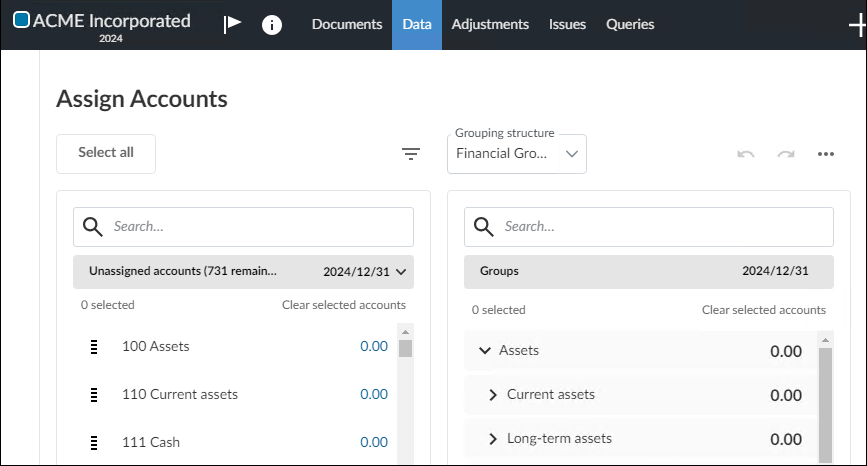Collapse the Assets group

coord(485,351)
